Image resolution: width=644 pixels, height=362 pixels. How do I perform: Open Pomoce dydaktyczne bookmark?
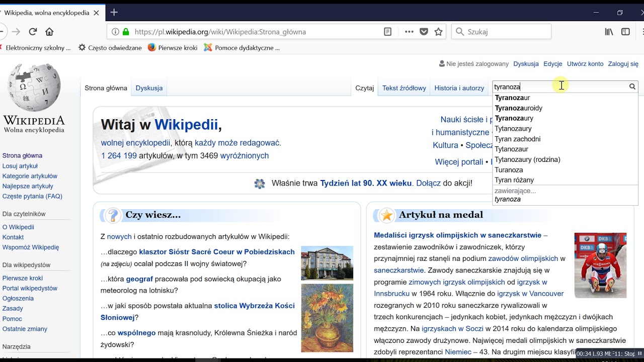[x=242, y=48]
